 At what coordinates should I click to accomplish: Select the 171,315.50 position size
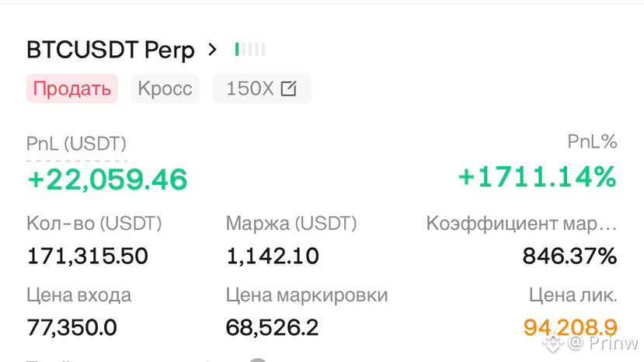(x=88, y=256)
